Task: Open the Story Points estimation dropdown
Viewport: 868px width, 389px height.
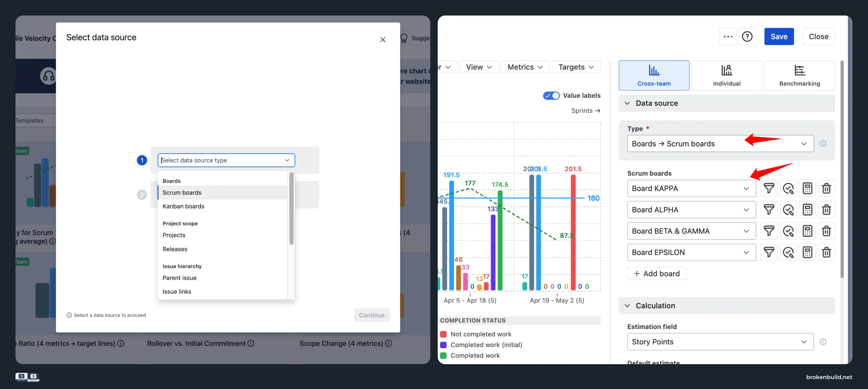Action: [x=720, y=342]
